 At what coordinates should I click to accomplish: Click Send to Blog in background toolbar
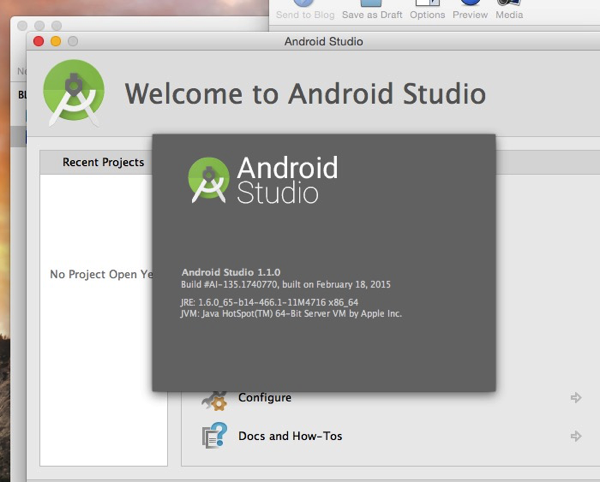(x=304, y=15)
